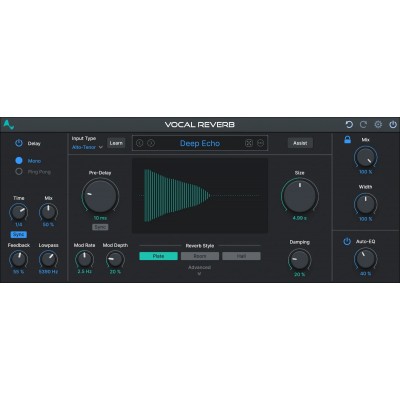Click the preset randomize dice icon
Viewport: 400px width, 400px height.
pyautogui.click(x=249, y=143)
